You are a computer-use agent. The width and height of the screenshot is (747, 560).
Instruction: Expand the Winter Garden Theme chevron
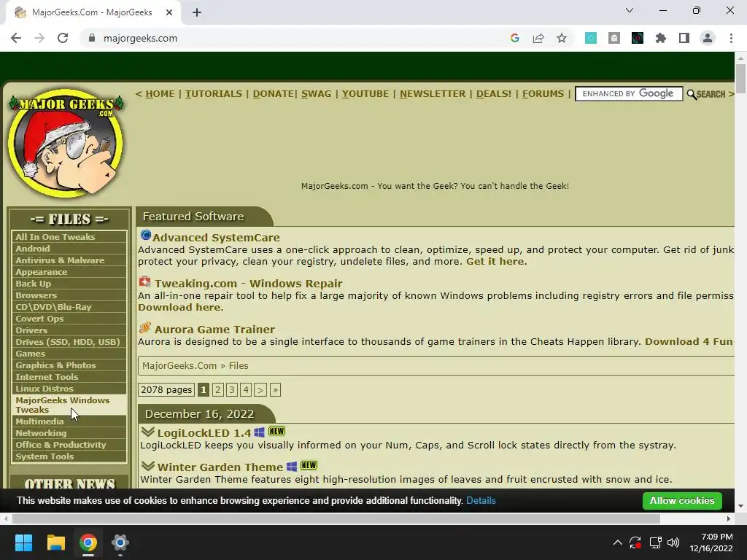(147, 466)
